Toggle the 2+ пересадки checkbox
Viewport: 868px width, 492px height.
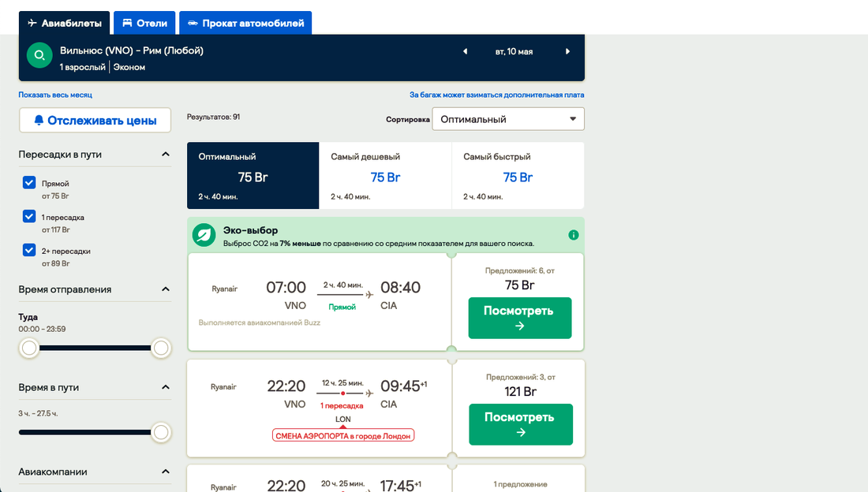pyautogui.click(x=29, y=251)
